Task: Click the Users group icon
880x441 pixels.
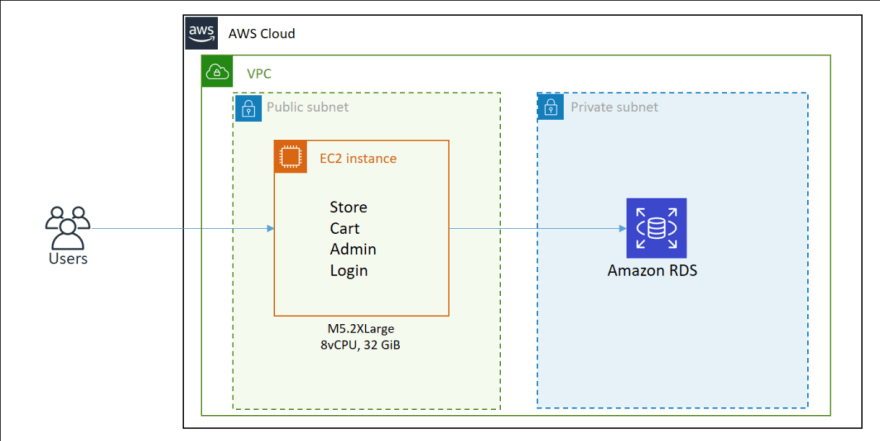Action: 67,228
